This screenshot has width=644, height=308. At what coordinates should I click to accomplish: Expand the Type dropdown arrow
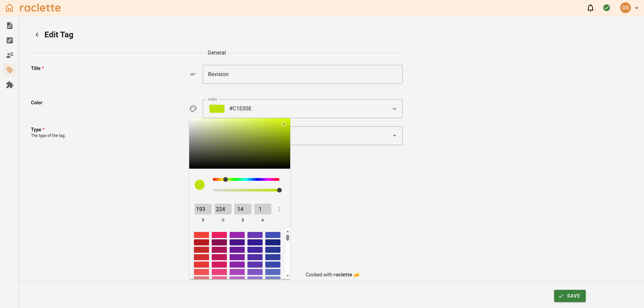coord(394,136)
